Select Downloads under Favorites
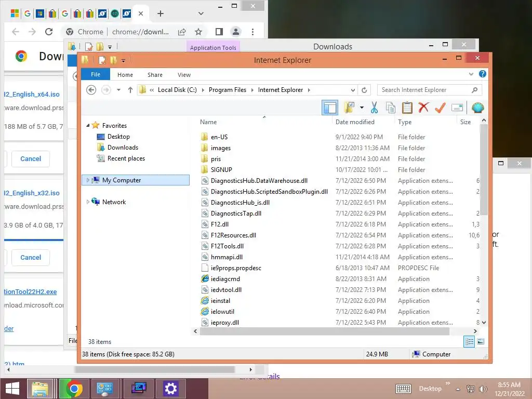532x399 pixels. tap(123, 147)
